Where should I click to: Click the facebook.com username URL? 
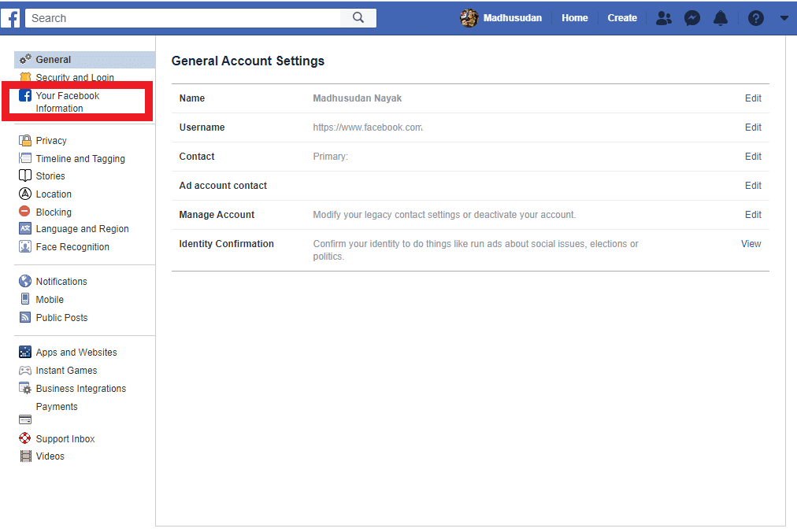click(x=368, y=127)
